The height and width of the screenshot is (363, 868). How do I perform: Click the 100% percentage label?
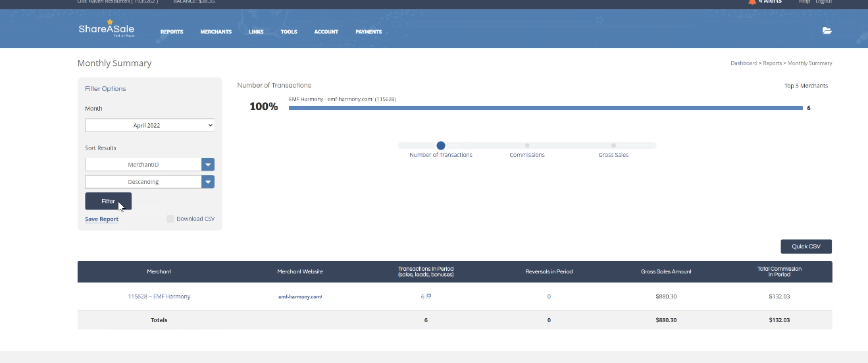[264, 106]
